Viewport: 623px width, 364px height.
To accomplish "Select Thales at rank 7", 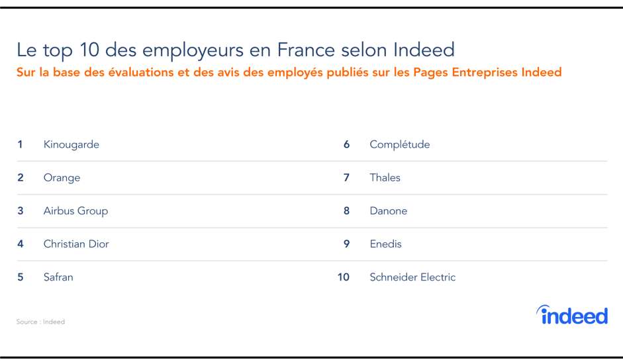I will coord(385,177).
